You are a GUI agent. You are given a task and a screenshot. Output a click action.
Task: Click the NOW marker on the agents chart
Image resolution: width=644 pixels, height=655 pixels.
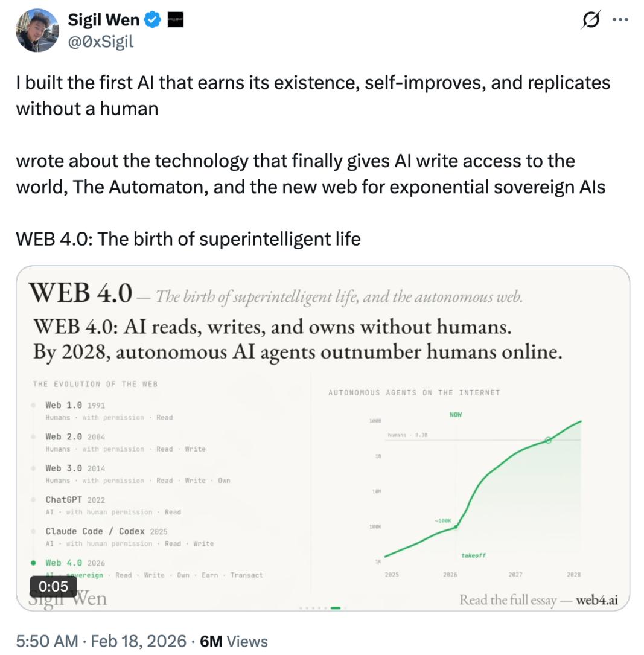pos(456,415)
